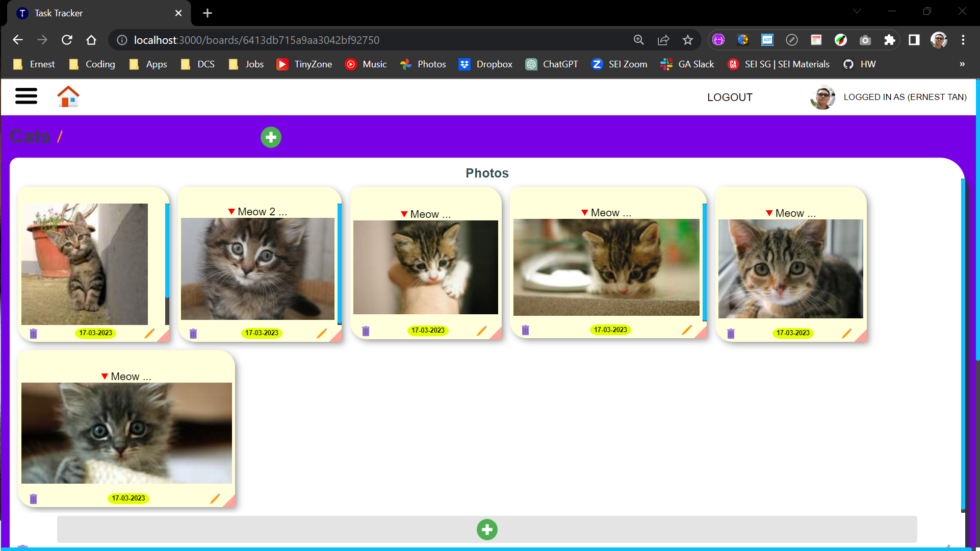Click logged in user Ernest Tan label
The width and height of the screenshot is (980, 551).
coord(905,97)
